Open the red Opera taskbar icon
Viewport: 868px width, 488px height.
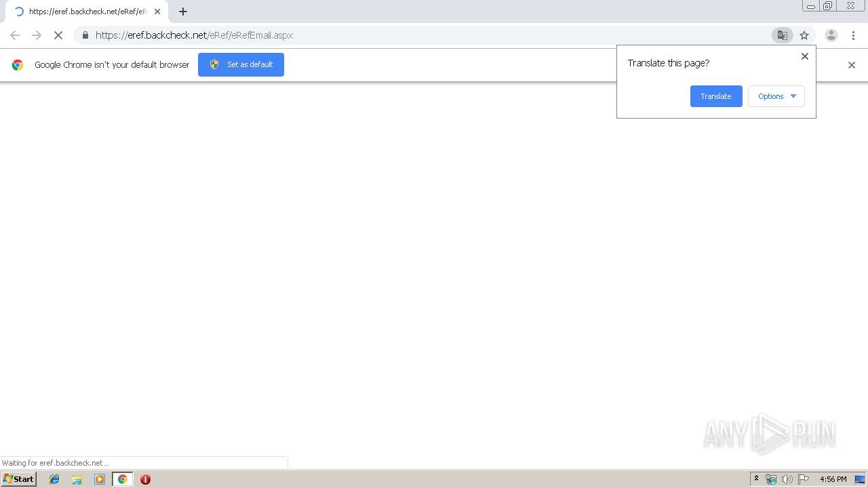[x=145, y=479]
